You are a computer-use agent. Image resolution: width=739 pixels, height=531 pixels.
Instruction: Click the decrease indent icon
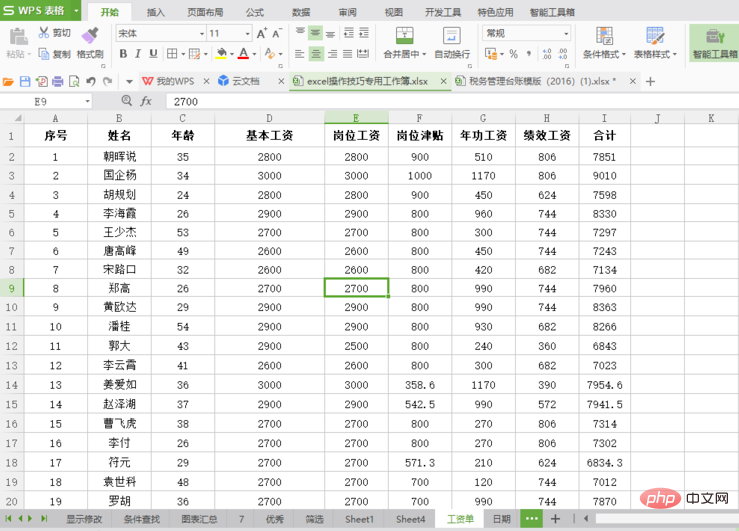pos(348,33)
